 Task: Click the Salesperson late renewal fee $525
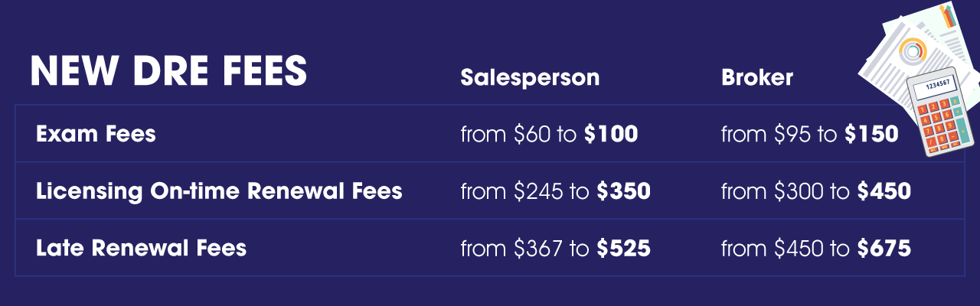click(623, 248)
